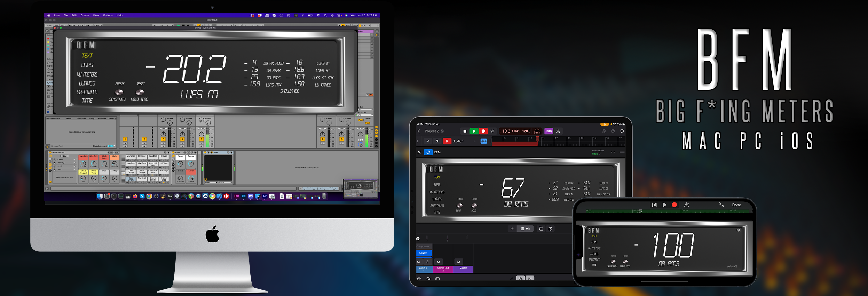Image resolution: width=868 pixels, height=296 pixels.
Task: Click the Done button on the iPhone
Action: coord(736,205)
